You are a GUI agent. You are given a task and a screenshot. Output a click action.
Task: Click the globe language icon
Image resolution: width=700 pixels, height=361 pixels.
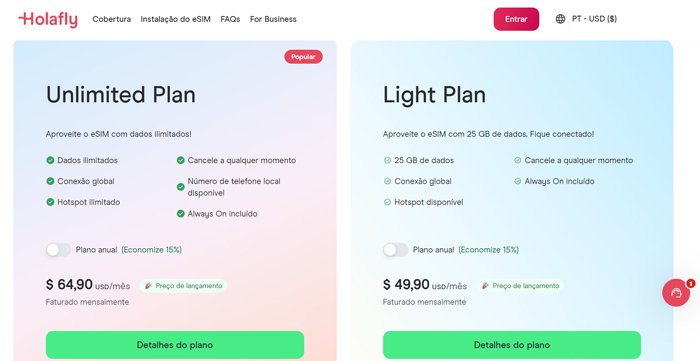click(x=560, y=19)
